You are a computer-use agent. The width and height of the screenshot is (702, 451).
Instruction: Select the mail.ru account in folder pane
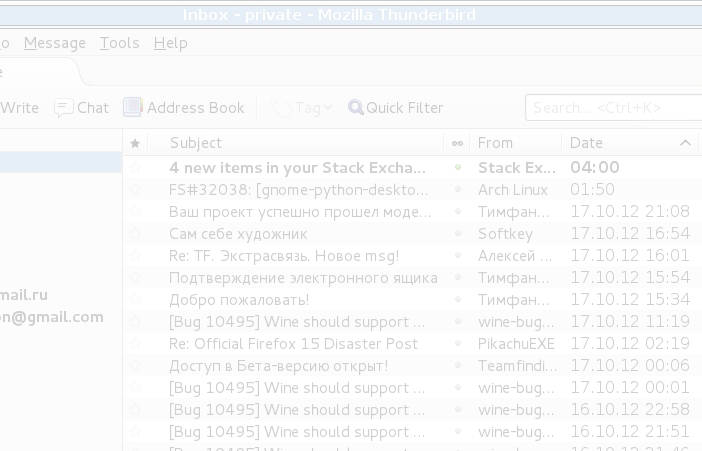pos(24,295)
